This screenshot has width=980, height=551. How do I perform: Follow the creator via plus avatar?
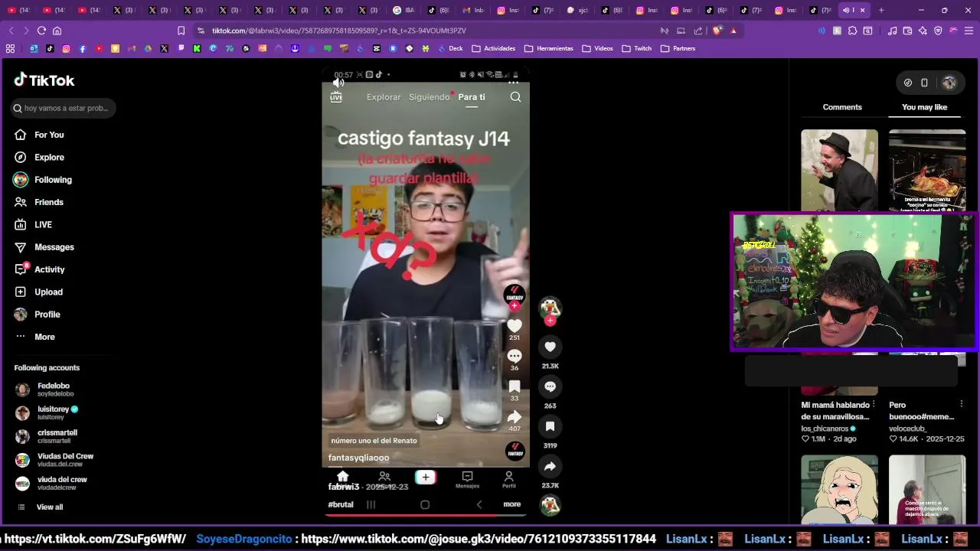[550, 320]
